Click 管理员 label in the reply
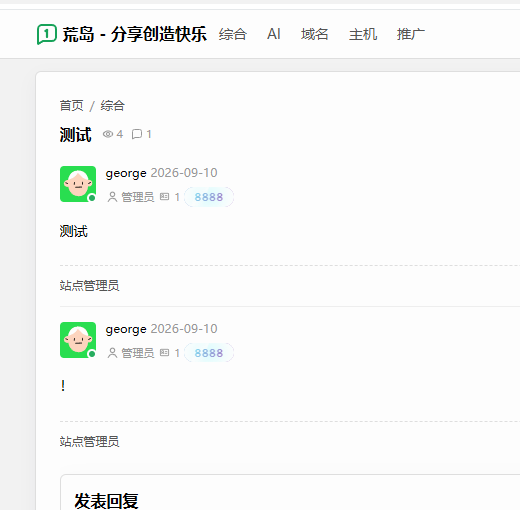The image size is (520, 510). coord(138,353)
